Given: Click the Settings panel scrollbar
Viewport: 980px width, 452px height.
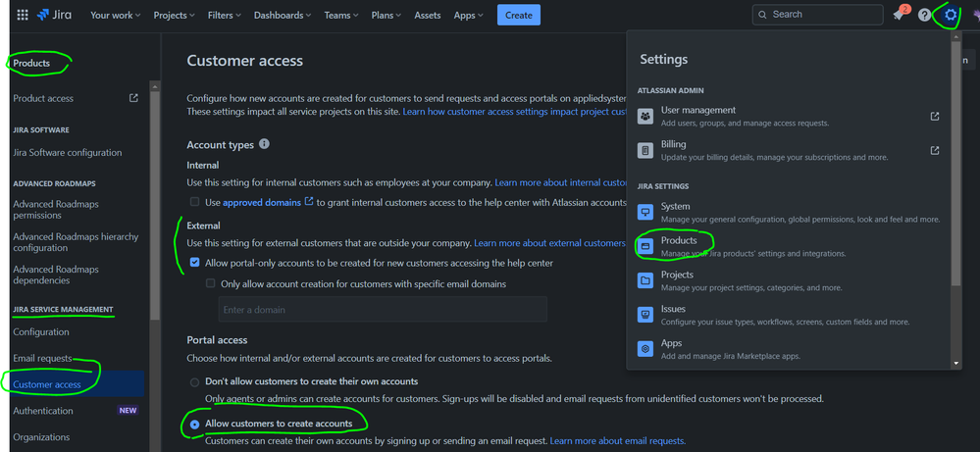Looking at the screenshot, I should pos(955,164).
